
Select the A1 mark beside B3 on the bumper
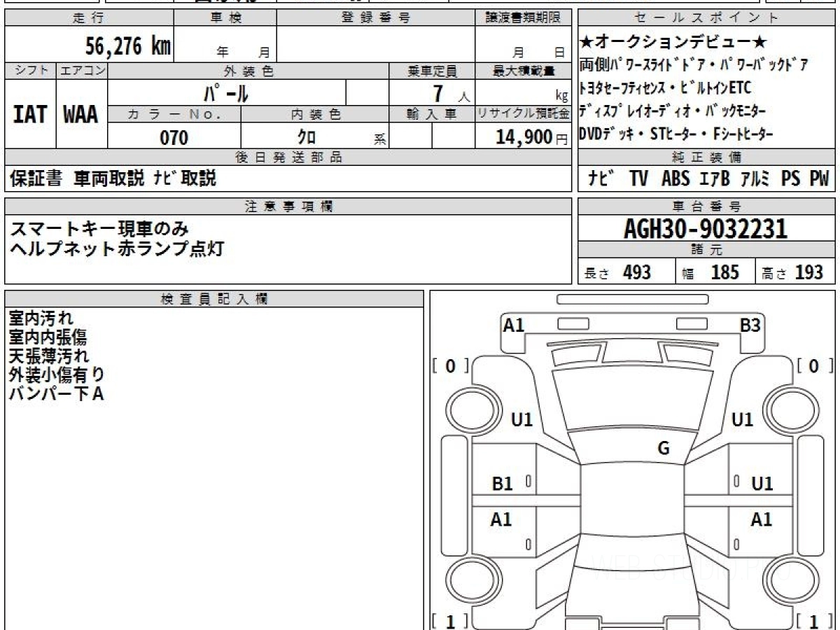(514, 325)
